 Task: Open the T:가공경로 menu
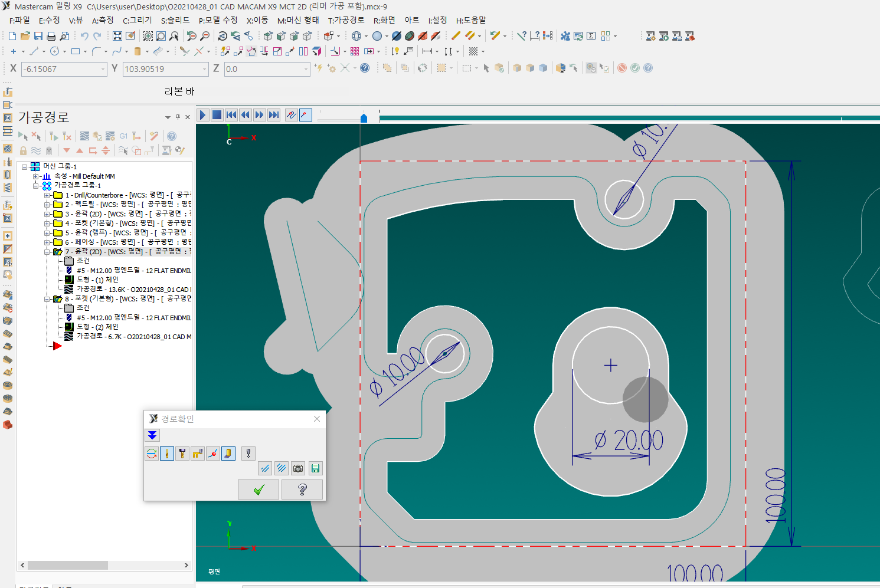[x=346, y=21]
